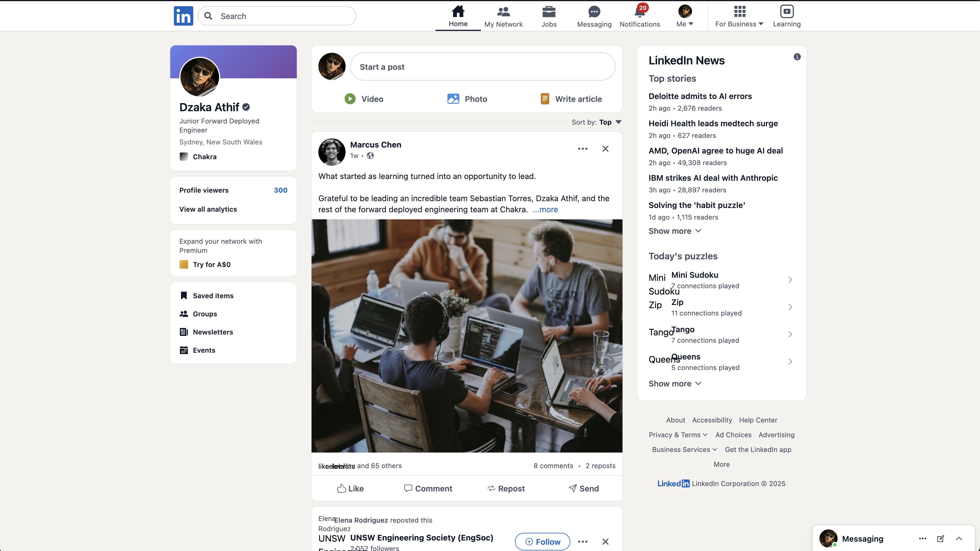Repost Marcus Chen's post
Screen dimensions: 980x551
point(506,489)
